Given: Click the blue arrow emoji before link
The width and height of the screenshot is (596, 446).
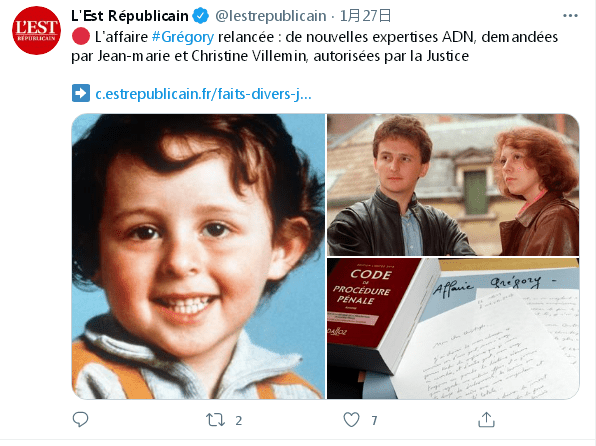Looking at the screenshot, I should click(x=81, y=93).
